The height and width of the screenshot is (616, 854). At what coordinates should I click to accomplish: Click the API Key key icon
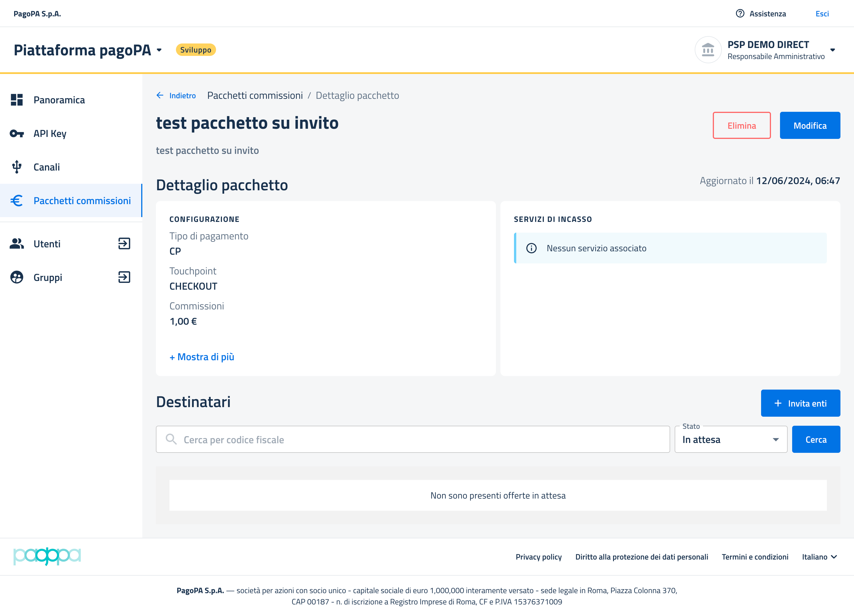point(17,133)
